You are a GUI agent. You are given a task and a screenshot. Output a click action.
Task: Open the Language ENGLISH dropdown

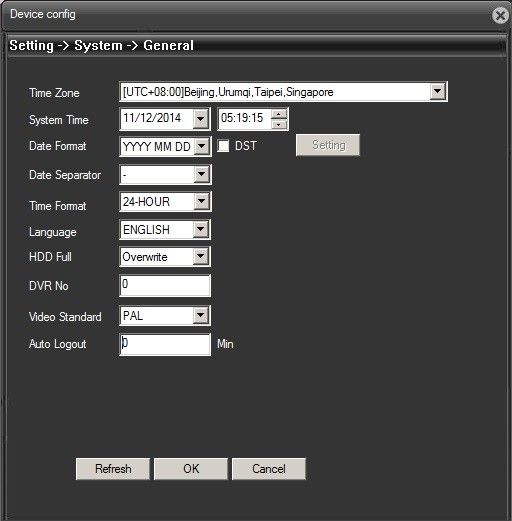(x=201, y=229)
